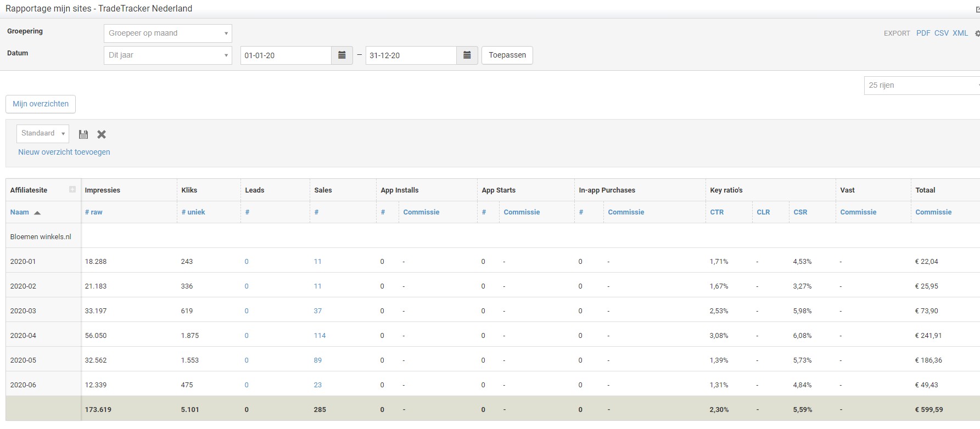Click CSR value 5,98%

[802, 311]
